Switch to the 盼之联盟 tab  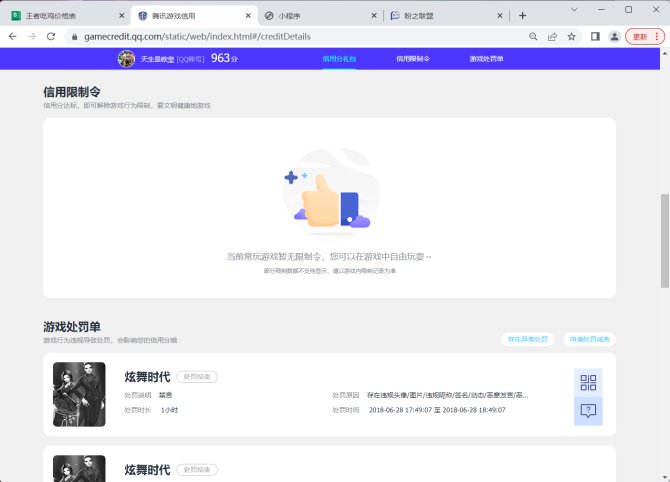click(x=447, y=16)
